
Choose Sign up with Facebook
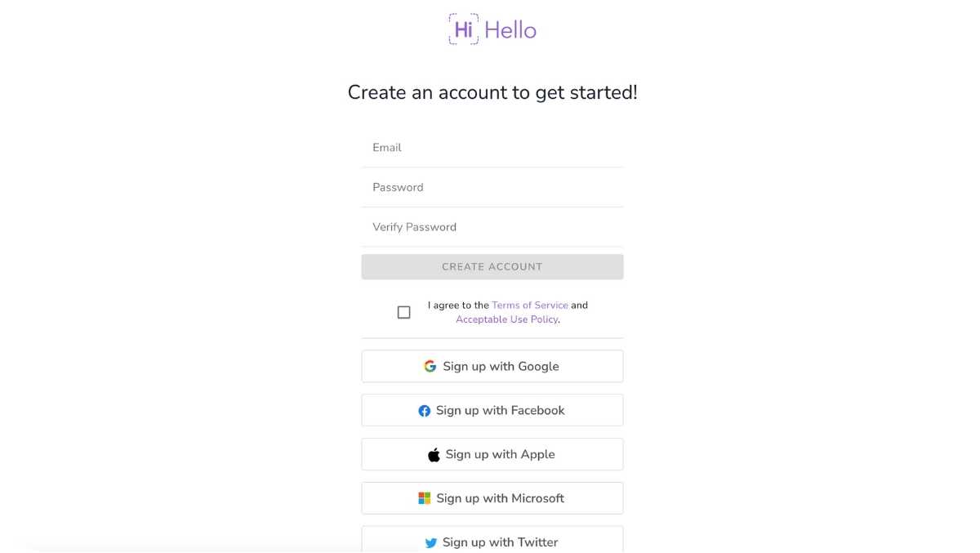[492, 410]
